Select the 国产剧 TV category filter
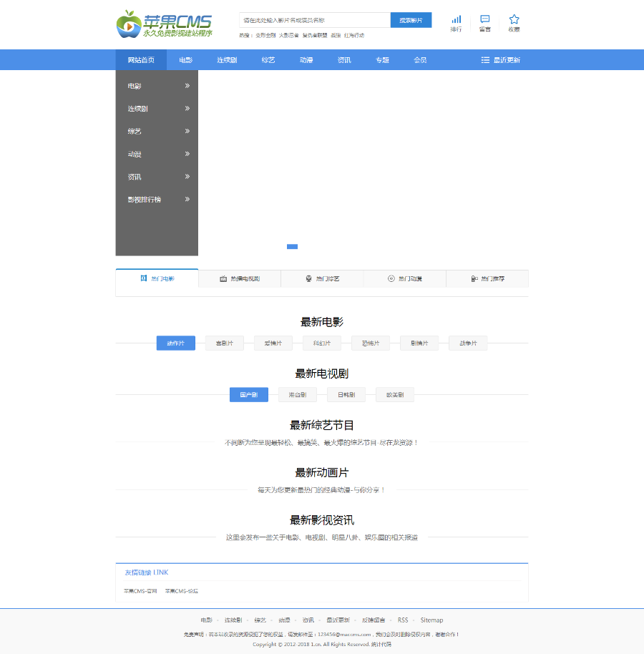Viewport: 644px width, 654px height. [248, 394]
